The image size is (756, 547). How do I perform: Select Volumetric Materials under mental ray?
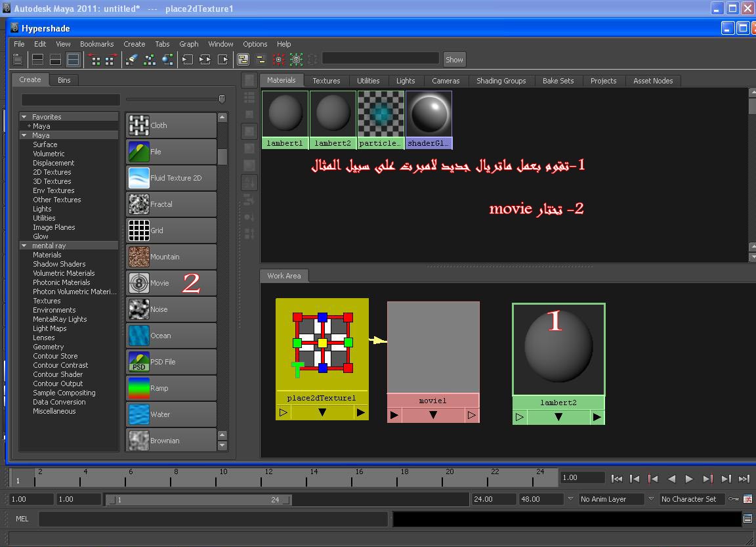pos(64,273)
